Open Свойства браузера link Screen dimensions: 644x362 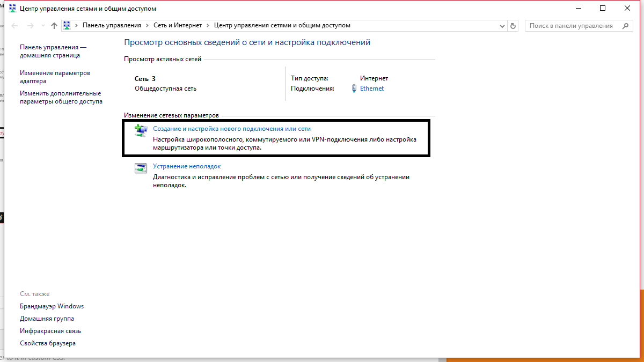[x=48, y=343]
